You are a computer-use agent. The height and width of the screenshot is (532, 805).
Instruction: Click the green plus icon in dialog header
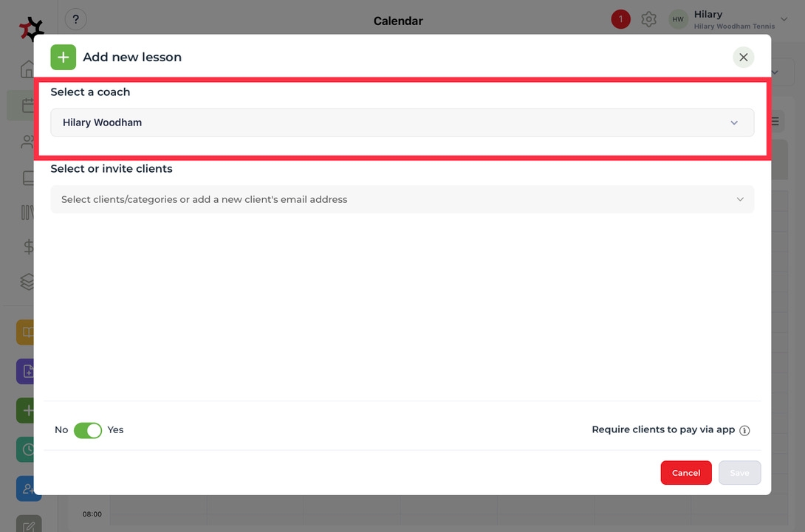point(64,58)
